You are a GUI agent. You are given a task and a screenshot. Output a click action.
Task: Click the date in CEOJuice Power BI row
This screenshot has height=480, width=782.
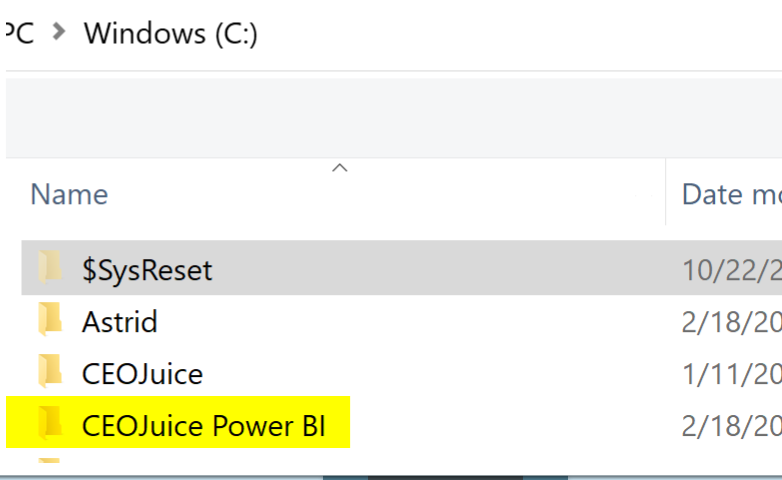pos(732,426)
